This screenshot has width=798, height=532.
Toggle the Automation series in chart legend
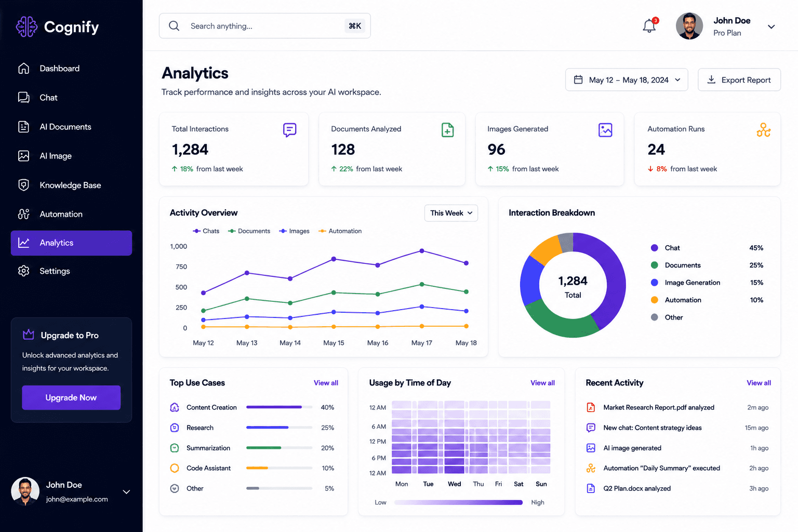click(x=340, y=231)
